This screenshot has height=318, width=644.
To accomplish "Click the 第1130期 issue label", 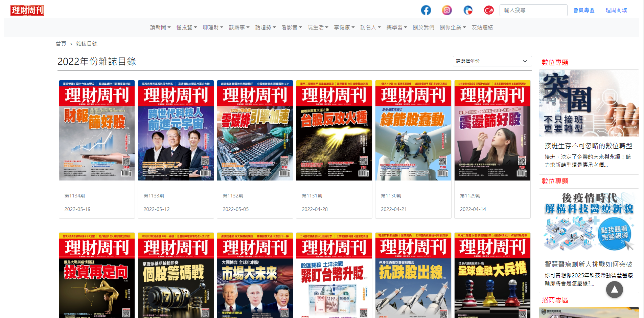I will 391,196.
